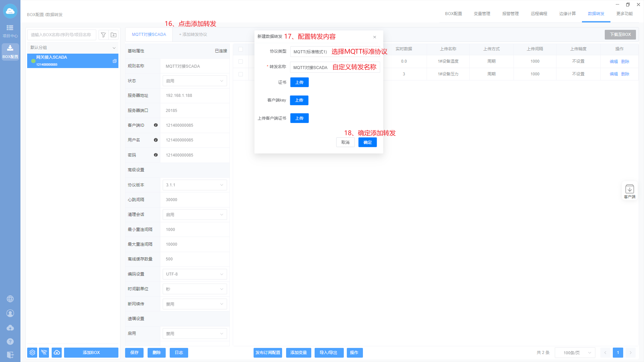The image size is (644, 362).
Task: Click 确定 in the dialog
Action: click(367, 142)
